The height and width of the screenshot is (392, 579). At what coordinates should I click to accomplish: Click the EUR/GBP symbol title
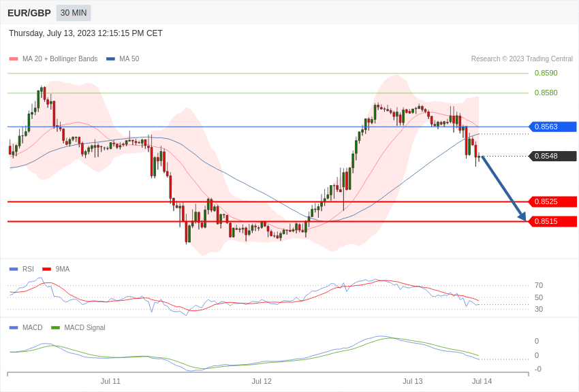pyautogui.click(x=29, y=13)
